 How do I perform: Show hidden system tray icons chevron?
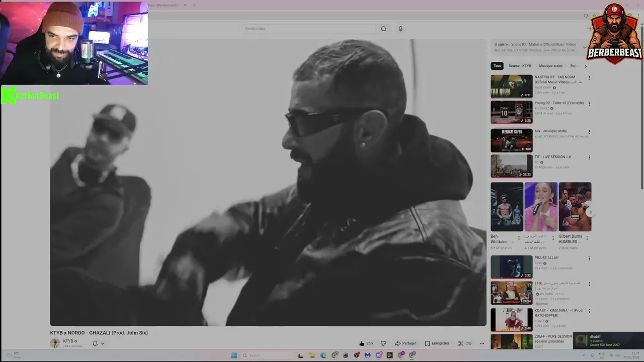pos(584,355)
